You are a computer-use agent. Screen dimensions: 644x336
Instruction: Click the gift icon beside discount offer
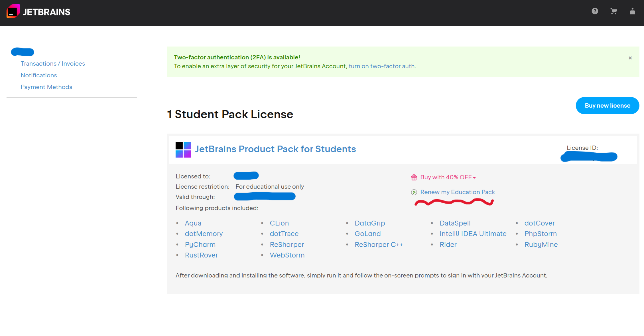tap(414, 178)
